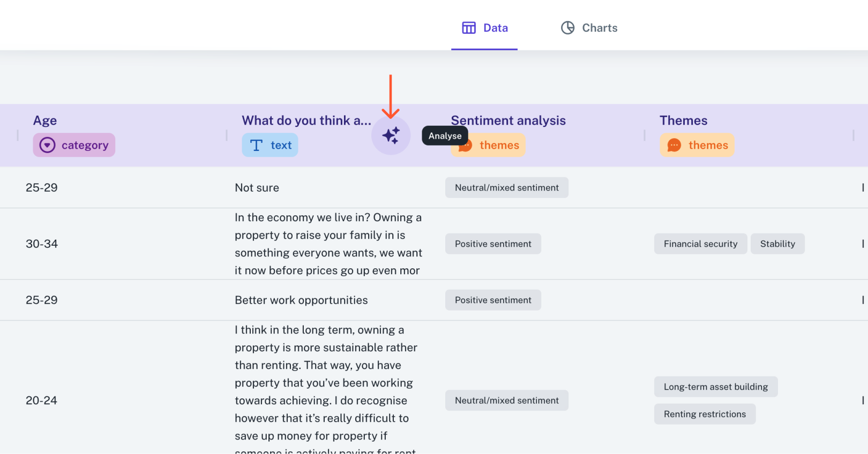Open the Age column category type selector
Image resolution: width=868 pixels, height=454 pixels.
click(74, 145)
